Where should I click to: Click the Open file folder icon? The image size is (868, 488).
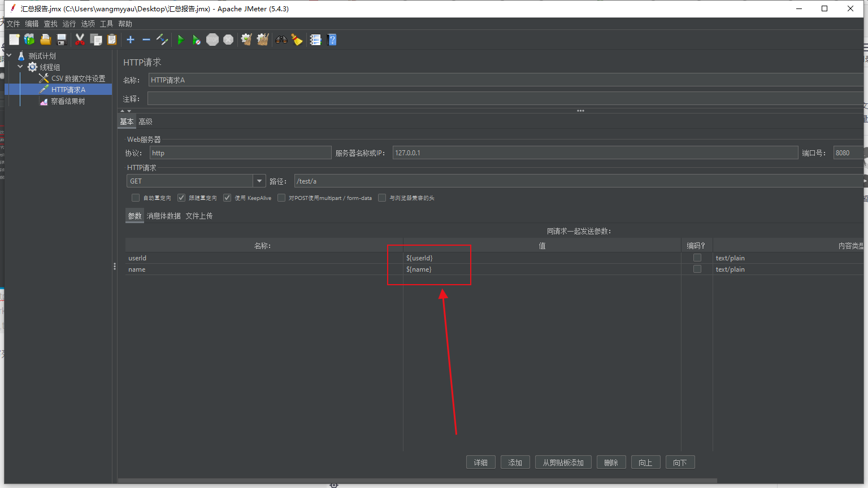(x=46, y=40)
